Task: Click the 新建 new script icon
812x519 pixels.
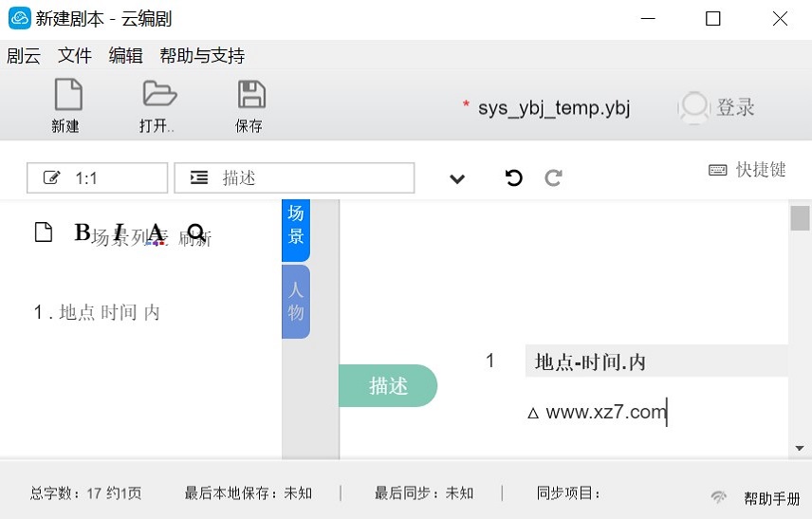Action: coord(66,96)
